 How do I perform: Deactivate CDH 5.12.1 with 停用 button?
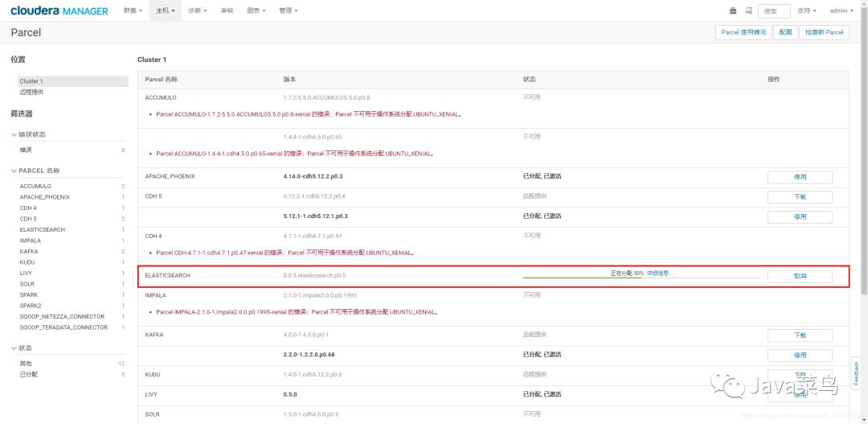800,216
